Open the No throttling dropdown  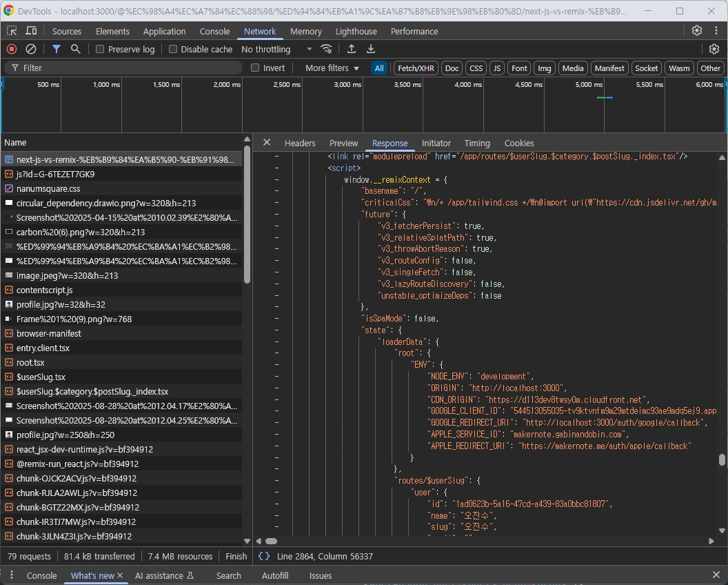[276, 50]
